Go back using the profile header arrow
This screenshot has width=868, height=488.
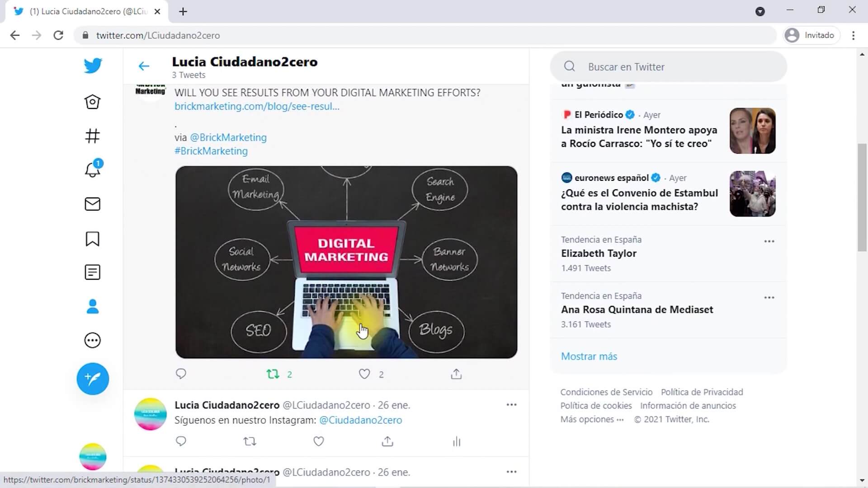tap(144, 66)
